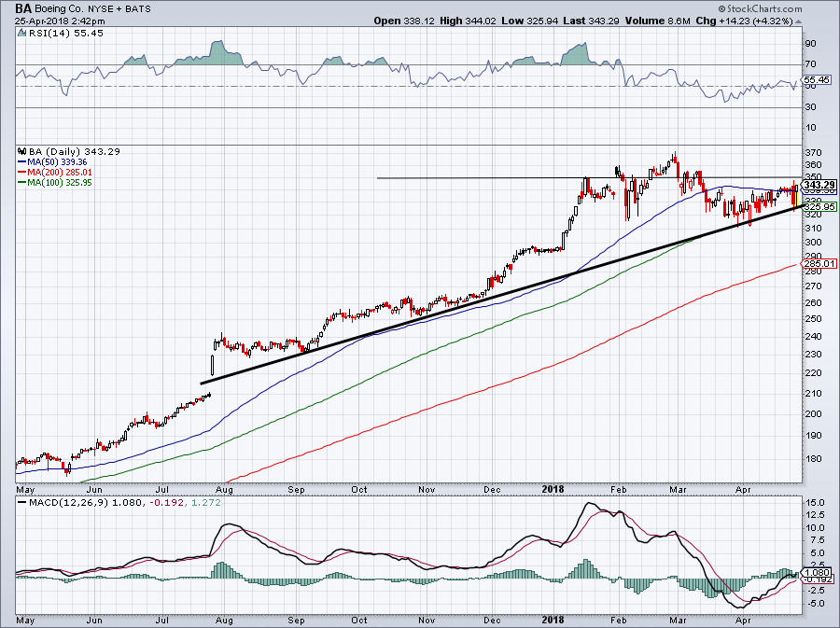
Task: Click the StockCharts.com attribution text
Action: [760, 8]
